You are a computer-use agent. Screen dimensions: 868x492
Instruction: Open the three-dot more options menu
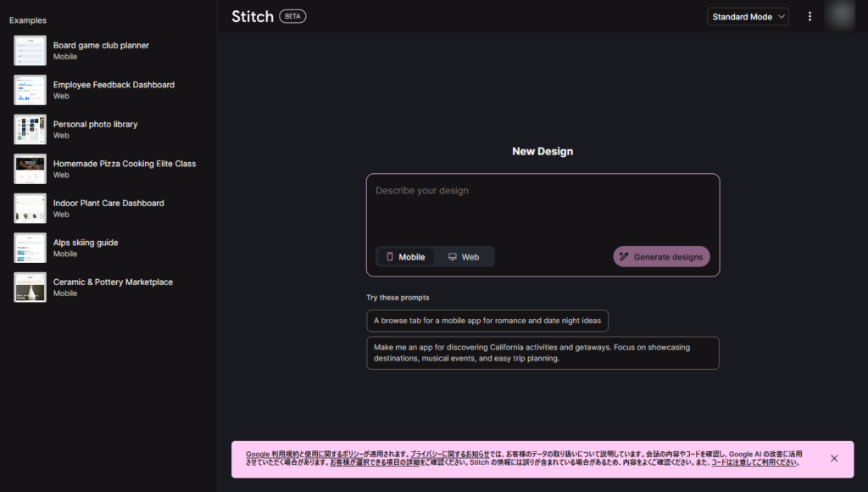pos(810,17)
